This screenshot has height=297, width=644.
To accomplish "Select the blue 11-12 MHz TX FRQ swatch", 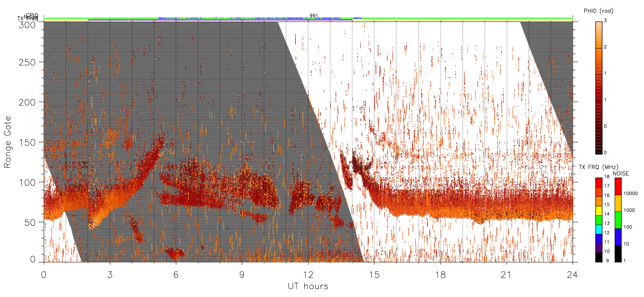I will pos(599,238).
